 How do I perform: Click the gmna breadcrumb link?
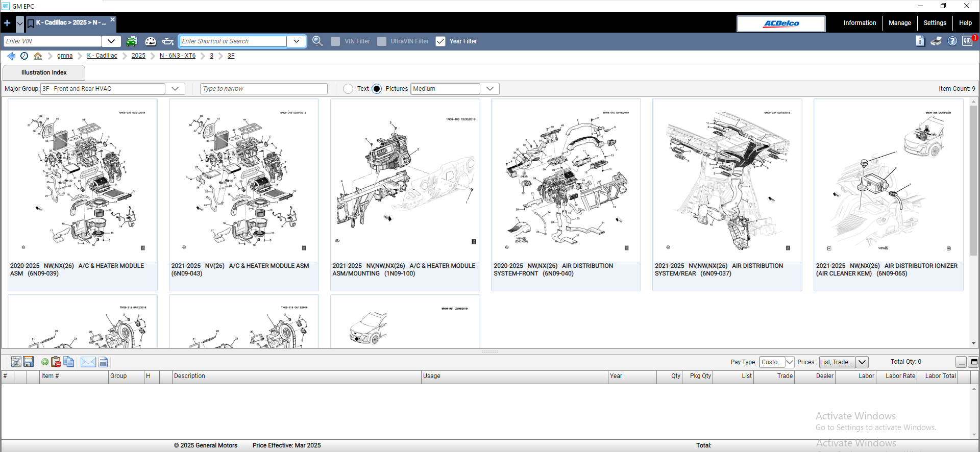coord(65,56)
